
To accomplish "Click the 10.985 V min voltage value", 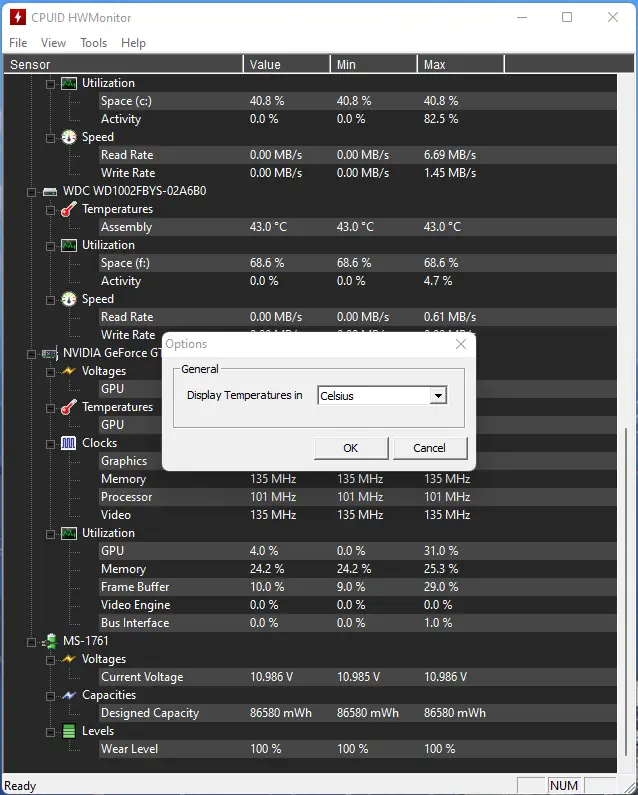I will click(x=358, y=677).
